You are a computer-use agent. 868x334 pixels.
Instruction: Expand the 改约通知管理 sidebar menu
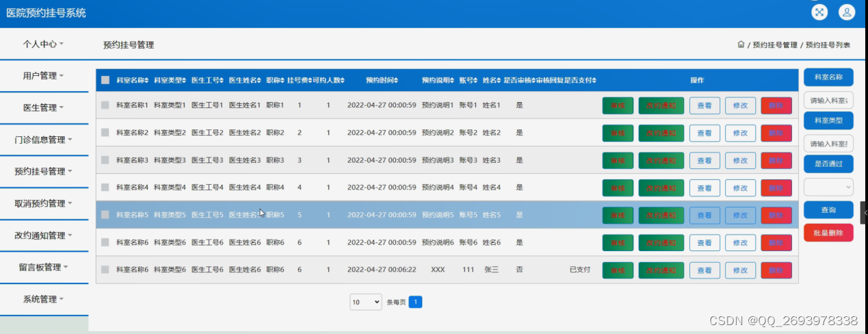coord(44,235)
